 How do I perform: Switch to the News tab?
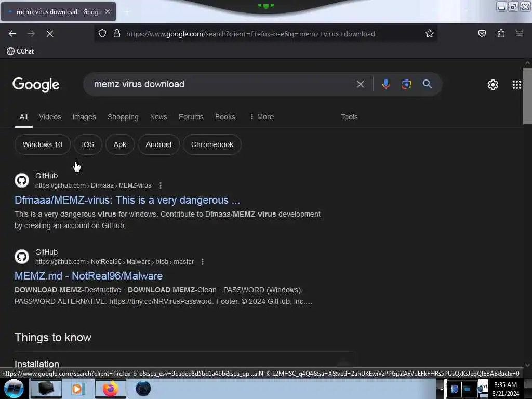coord(158,117)
